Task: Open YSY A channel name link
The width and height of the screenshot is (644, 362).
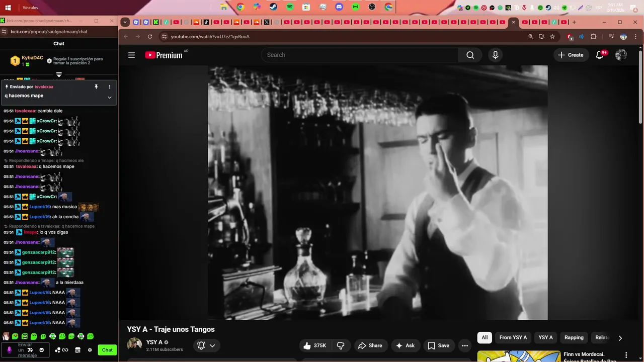Action: pos(154,342)
